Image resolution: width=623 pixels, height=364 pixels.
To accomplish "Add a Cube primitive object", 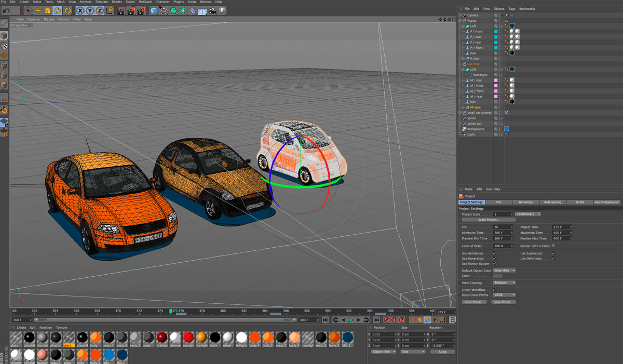I will (x=154, y=10).
